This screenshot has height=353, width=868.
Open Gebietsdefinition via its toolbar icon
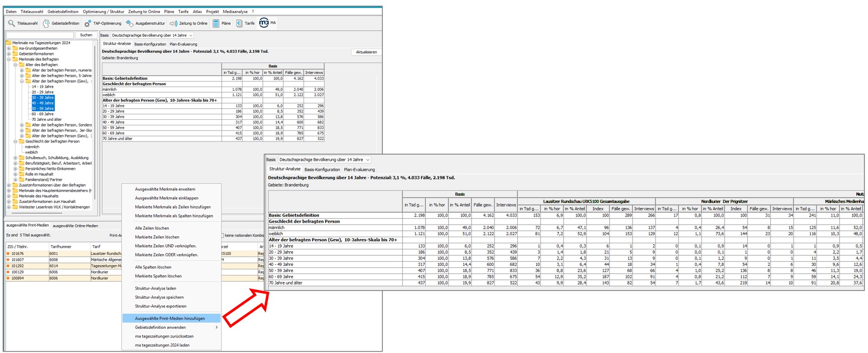[x=46, y=23]
